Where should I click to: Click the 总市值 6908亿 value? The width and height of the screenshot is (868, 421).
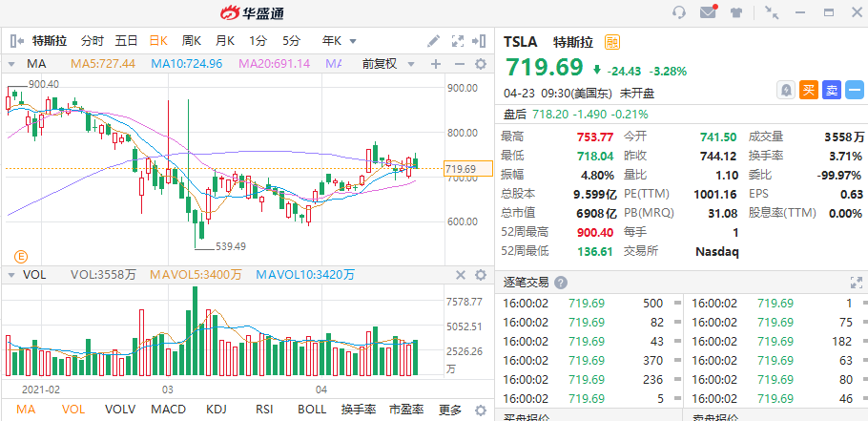pyautogui.click(x=595, y=213)
